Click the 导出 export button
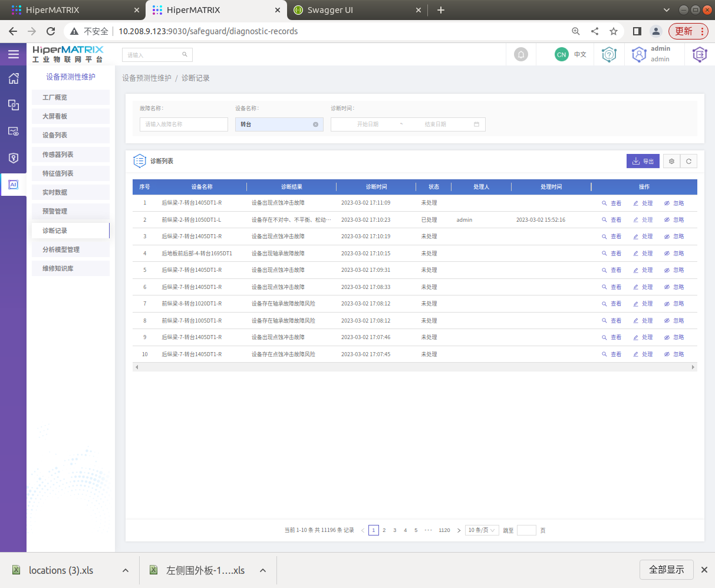The image size is (715, 588). [x=643, y=161]
